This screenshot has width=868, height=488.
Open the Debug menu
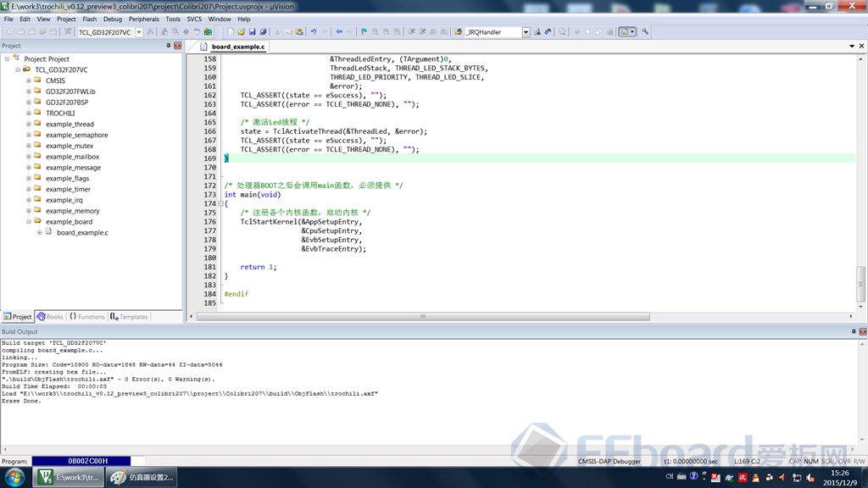point(112,19)
